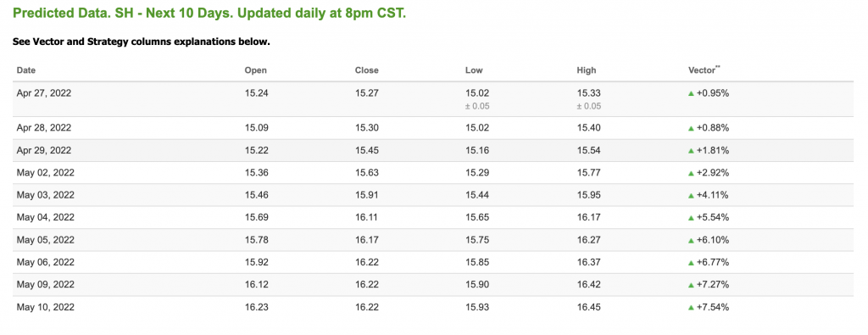Click the green up arrow beside +0.88%
The width and height of the screenshot is (868, 335).
[691, 128]
